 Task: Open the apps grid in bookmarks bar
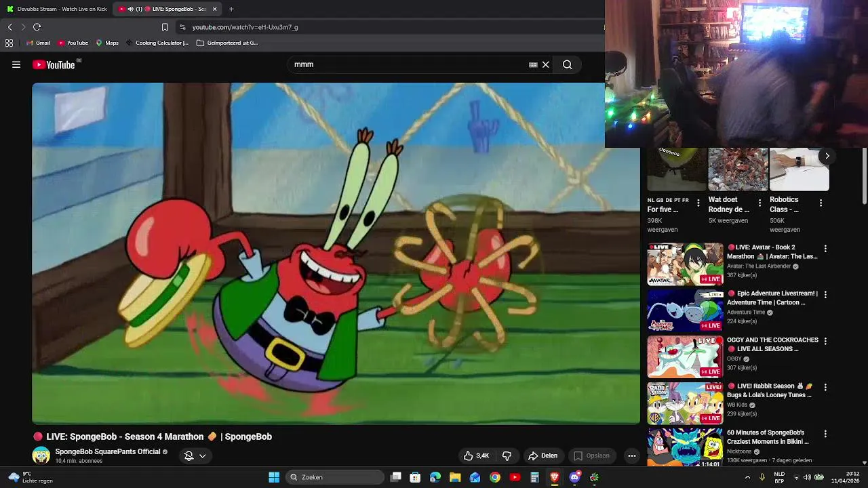click(x=9, y=43)
